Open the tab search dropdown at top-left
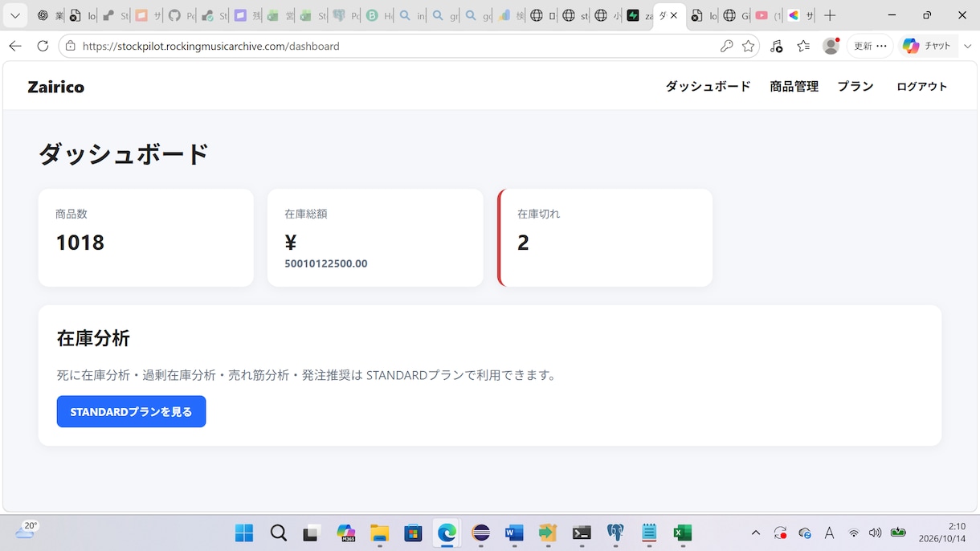The image size is (980, 551). click(14, 15)
